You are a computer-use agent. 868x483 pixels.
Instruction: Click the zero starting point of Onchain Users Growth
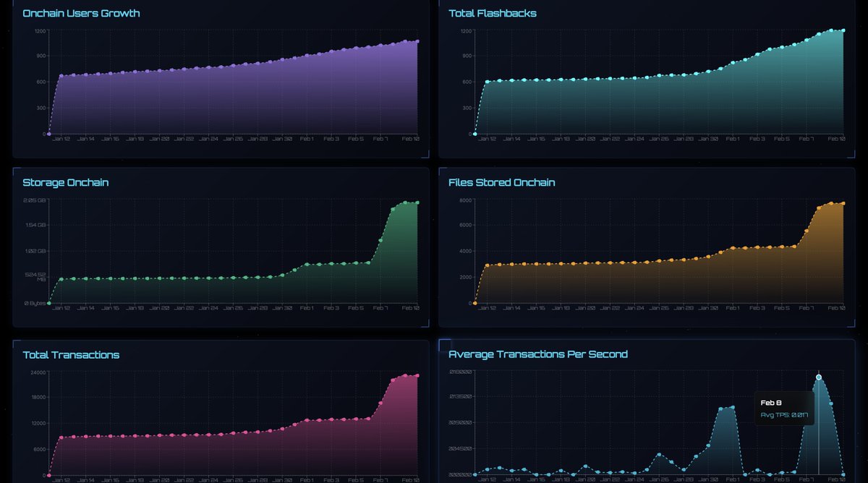click(x=48, y=134)
